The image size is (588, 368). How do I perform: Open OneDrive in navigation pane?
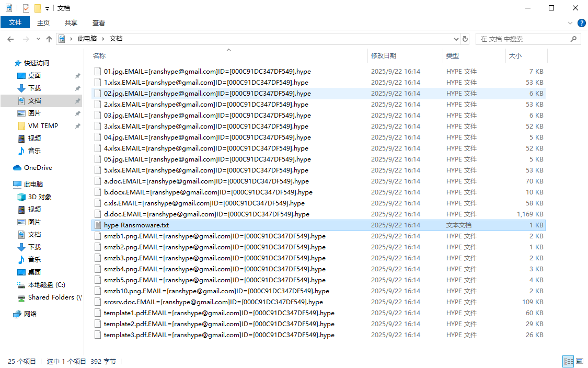(x=38, y=168)
